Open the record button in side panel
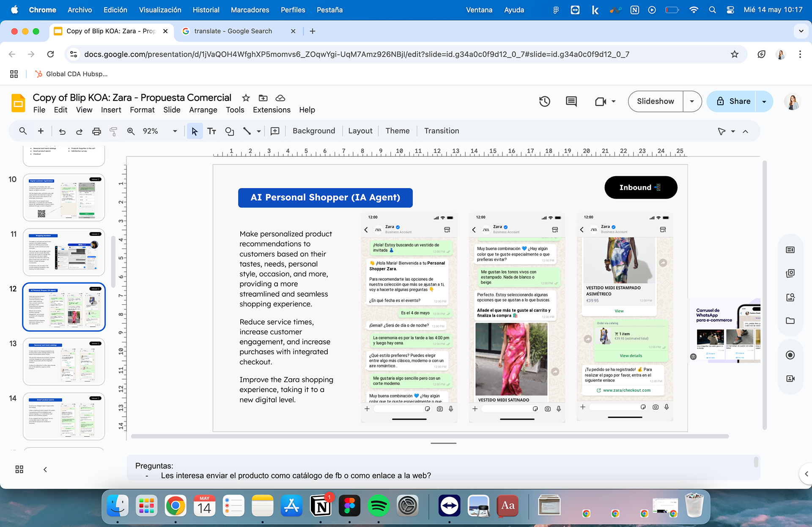The height and width of the screenshot is (527, 812). click(790, 355)
